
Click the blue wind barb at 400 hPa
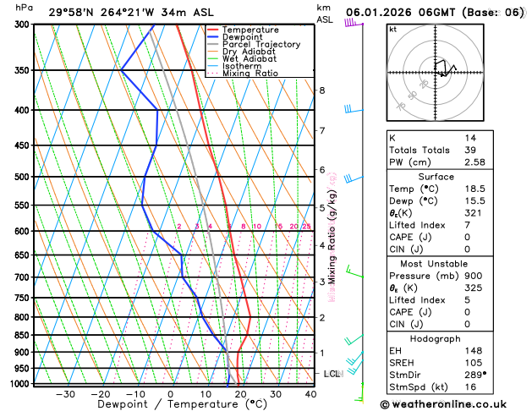coord(354,109)
